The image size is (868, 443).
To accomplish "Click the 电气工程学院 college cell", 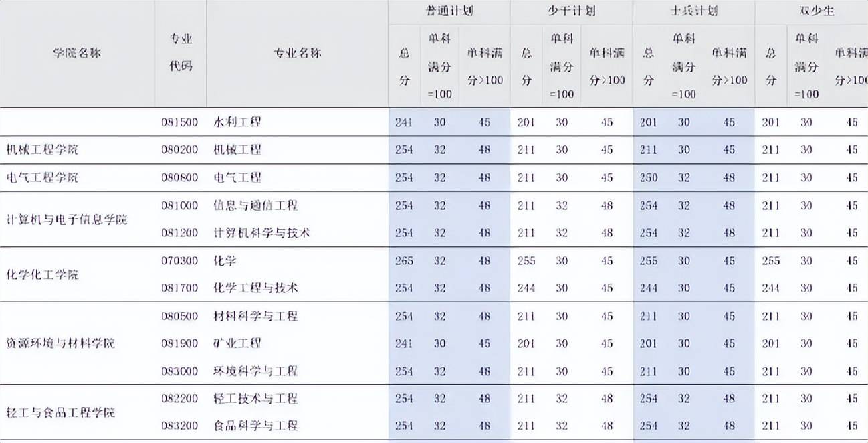I will click(42, 177).
